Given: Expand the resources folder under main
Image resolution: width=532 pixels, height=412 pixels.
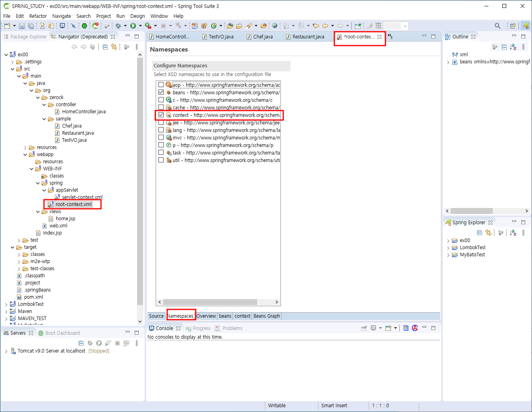Looking at the screenshot, I should [x=25, y=147].
